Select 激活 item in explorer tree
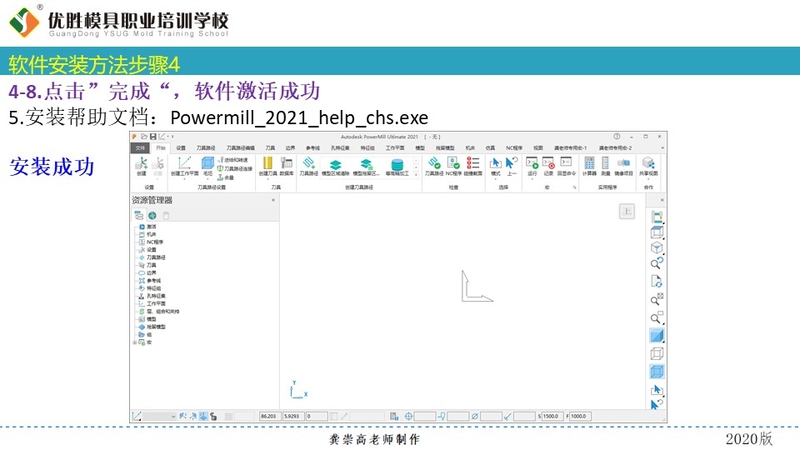800x450 pixels. click(x=148, y=227)
